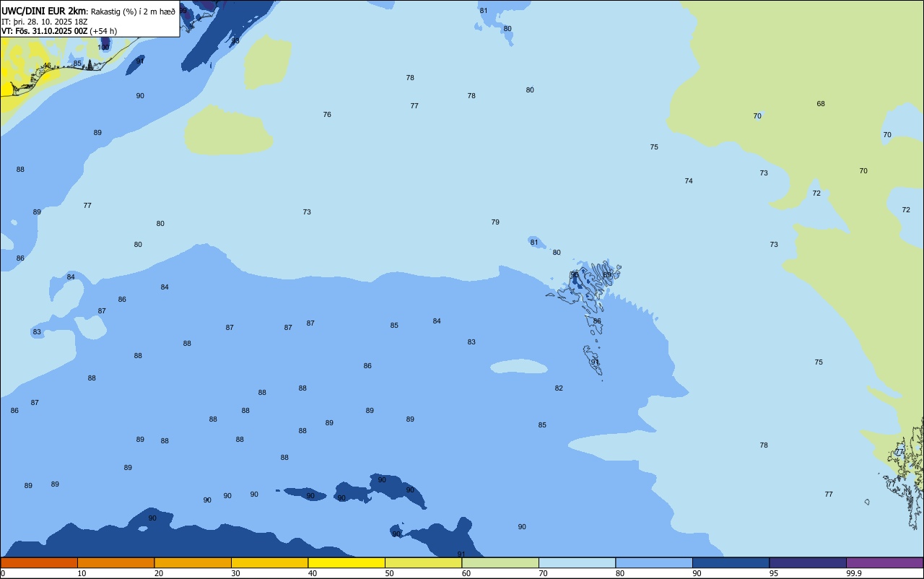This screenshot has width=924, height=579.
Task: Pick the 50–60 yellow-green legend segment
Action: [423, 562]
